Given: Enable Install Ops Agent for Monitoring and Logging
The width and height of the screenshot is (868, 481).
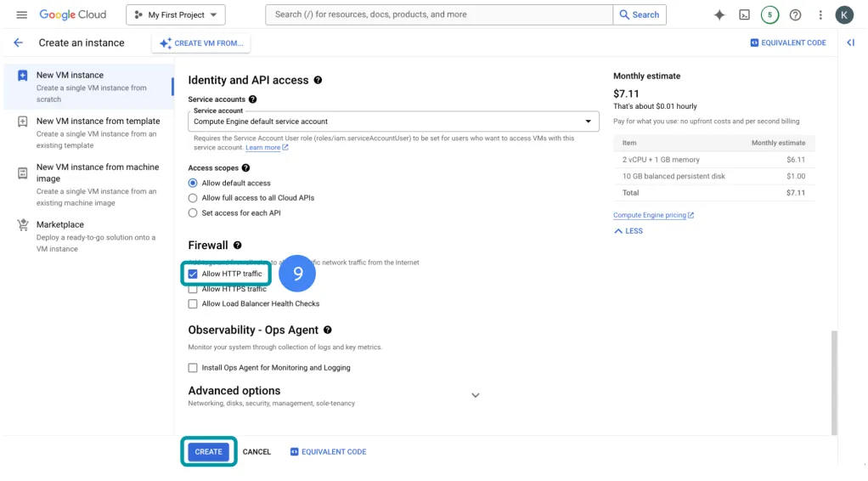Looking at the screenshot, I should coord(193,368).
